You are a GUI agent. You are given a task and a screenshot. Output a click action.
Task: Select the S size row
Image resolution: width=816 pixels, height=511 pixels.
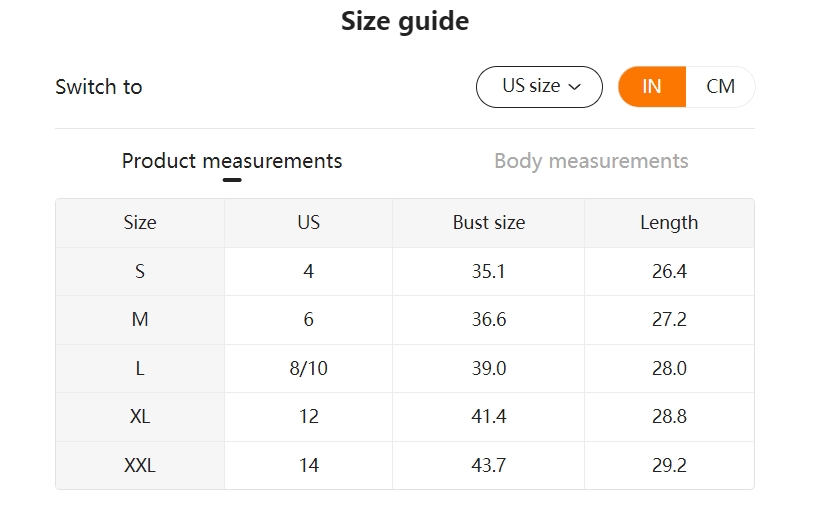405,272
